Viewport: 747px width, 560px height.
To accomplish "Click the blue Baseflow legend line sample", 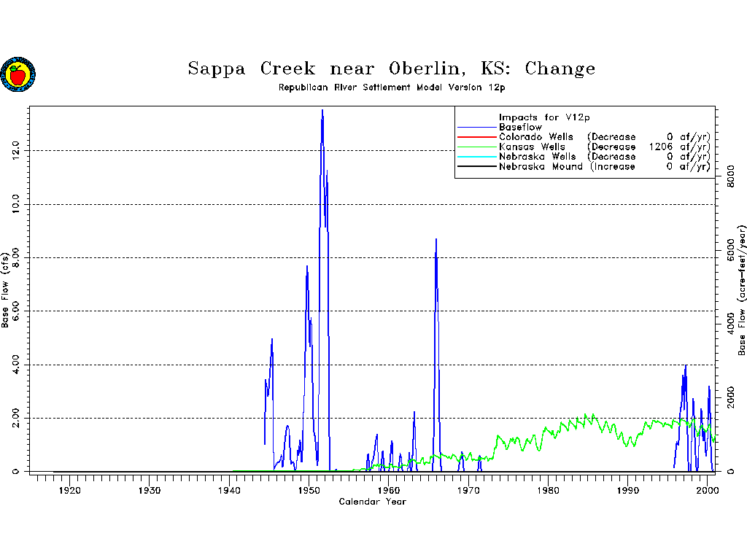I will [x=477, y=128].
